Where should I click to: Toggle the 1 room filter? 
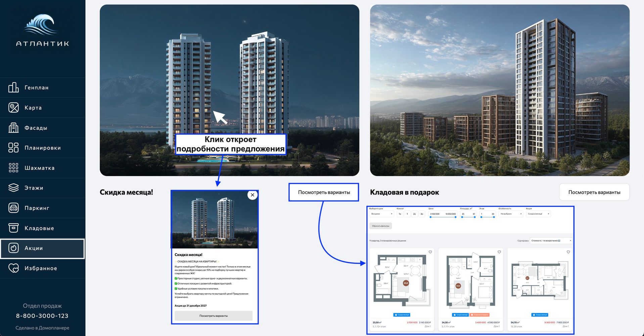[407, 214]
